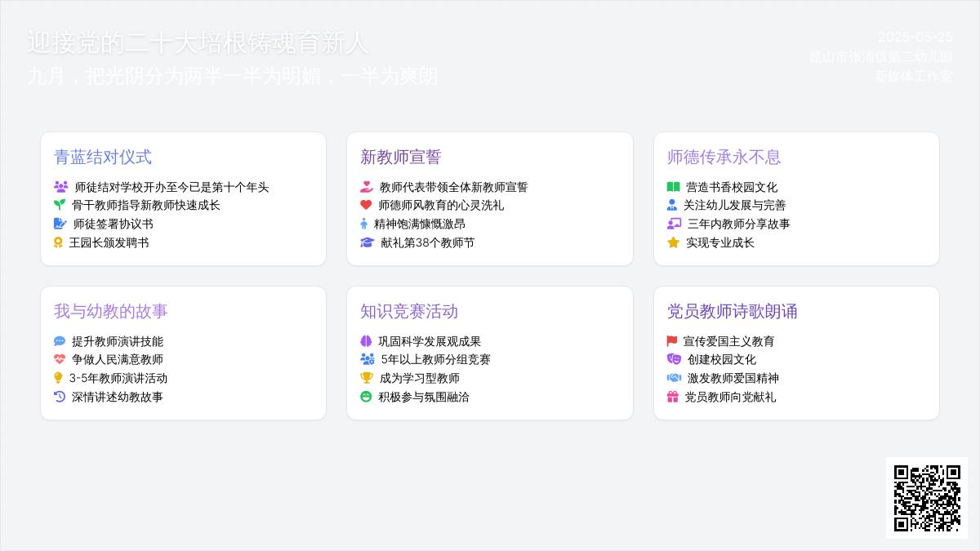980x551 pixels.
Task: Click the title 迎接党的二十大培根铸魂育新人
Action: point(198,42)
